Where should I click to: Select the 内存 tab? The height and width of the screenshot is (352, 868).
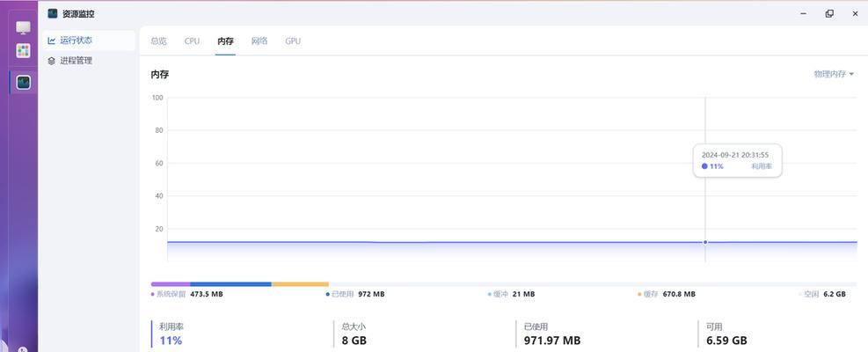tap(226, 41)
